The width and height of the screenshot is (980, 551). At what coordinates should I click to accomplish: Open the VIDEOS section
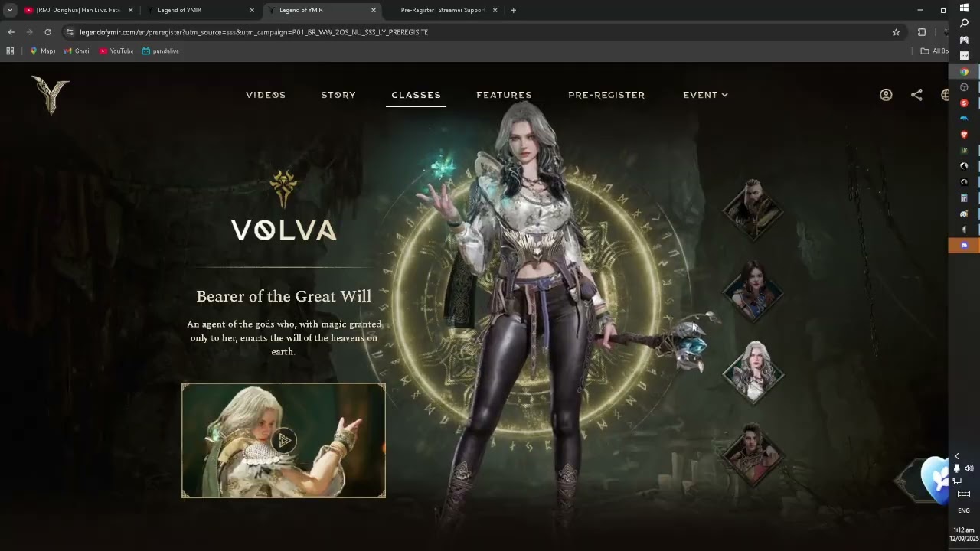(x=266, y=95)
